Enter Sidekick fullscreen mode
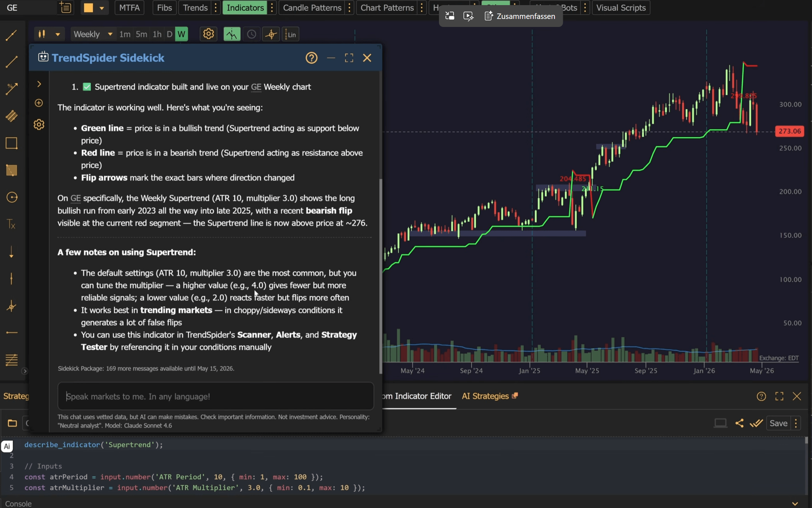This screenshot has width=812, height=508. 349,58
